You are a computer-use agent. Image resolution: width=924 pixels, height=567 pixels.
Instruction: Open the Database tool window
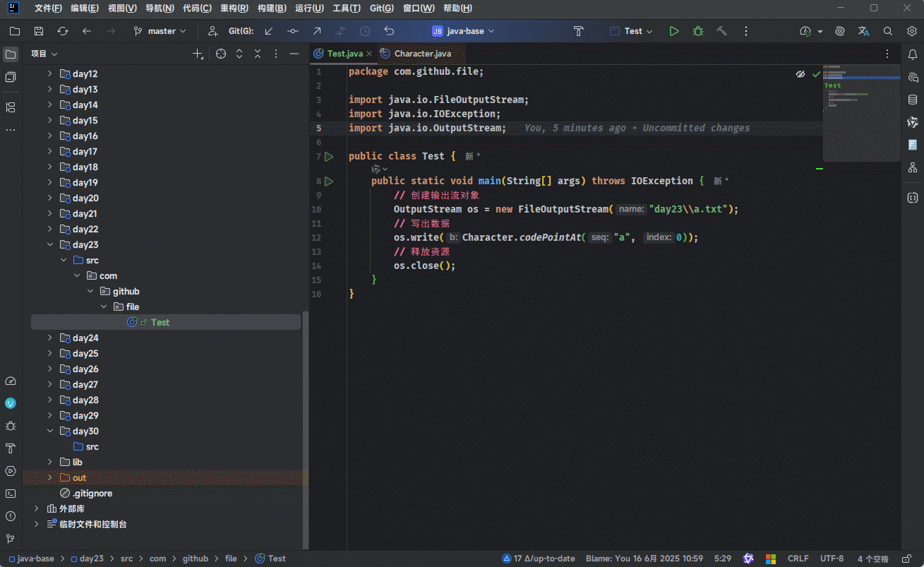point(913,100)
